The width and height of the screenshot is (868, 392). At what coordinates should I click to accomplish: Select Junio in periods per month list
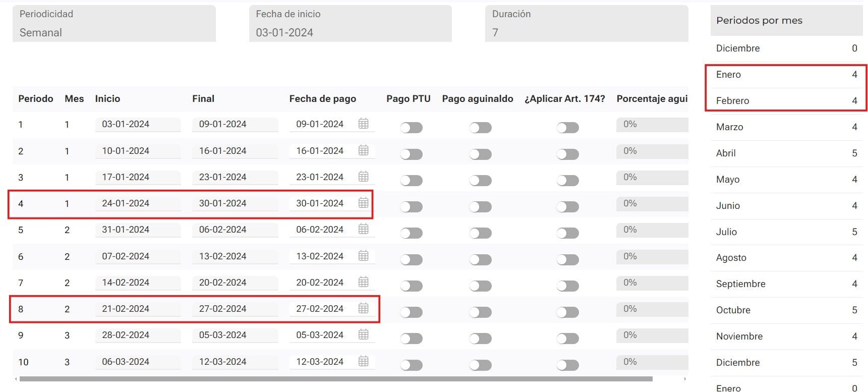click(786, 206)
